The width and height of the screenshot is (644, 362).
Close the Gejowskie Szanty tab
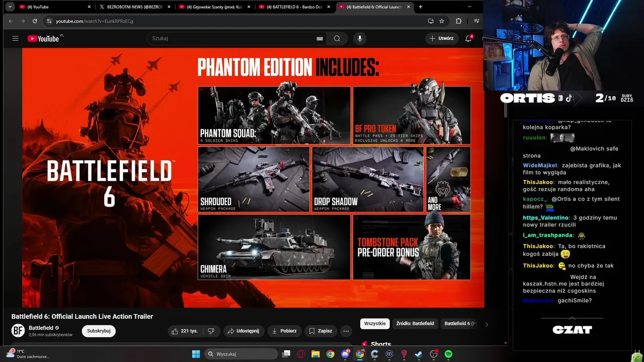click(x=249, y=7)
